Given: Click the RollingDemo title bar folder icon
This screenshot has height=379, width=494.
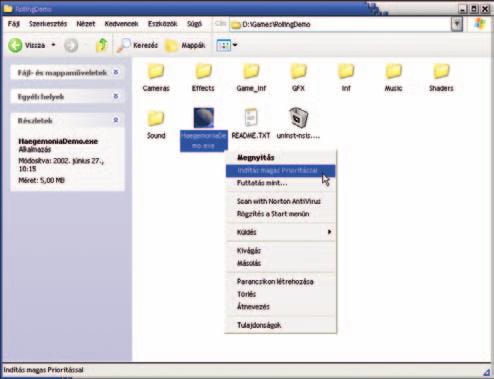Looking at the screenshot, I should point(8,8).
